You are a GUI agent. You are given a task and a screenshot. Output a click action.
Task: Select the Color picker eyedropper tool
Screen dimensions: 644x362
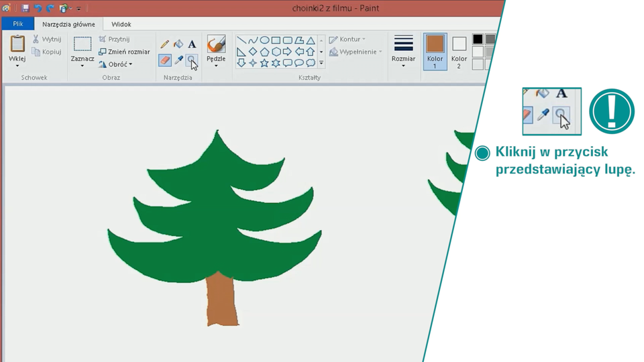(178, 60)
